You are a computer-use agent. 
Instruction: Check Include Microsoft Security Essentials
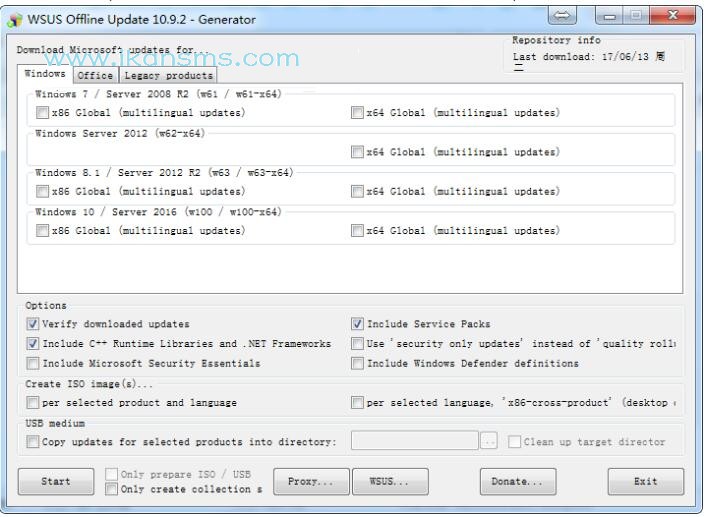pyautogui.click(x=32, y=364)
